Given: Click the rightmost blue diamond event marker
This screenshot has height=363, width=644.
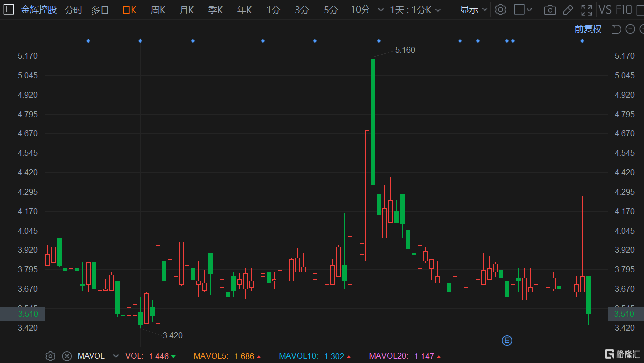Looking at the screenshot, I should 582,41.
